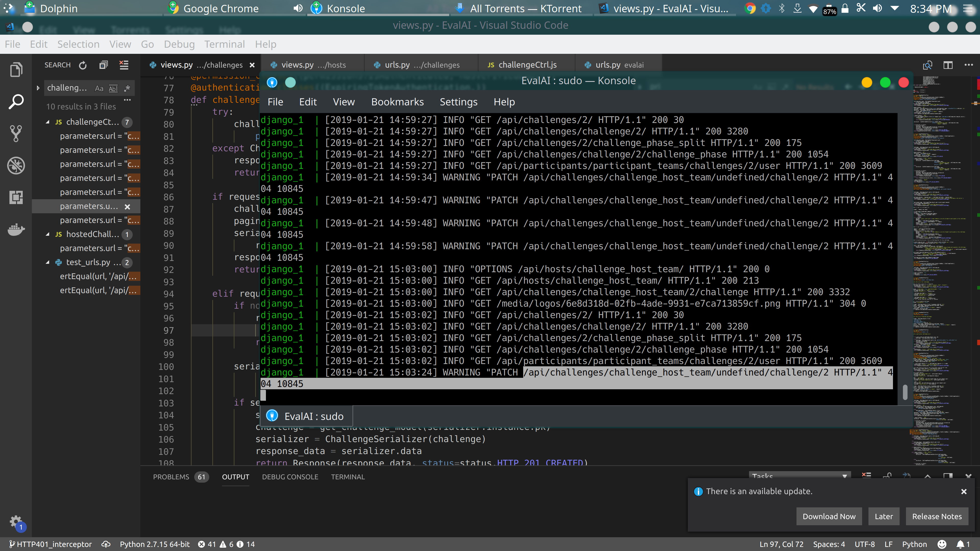
Task: Switch to the urls.py evalai editor tab
Action: click(x=619, y=65)
